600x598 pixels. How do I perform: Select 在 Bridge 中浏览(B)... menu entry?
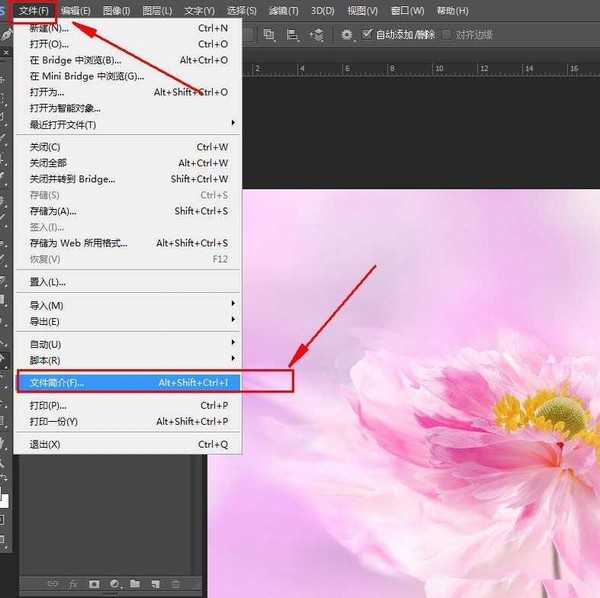[128, 60]
